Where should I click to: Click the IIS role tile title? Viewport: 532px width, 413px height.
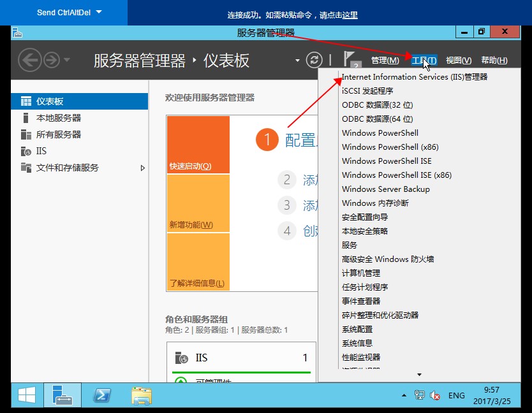[201, 358]
